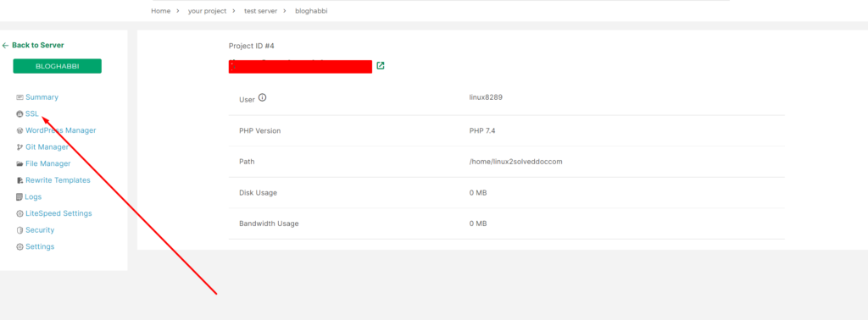The height and width of the screenshot is (320, 868).
Task: Click the Security shield icon
Action: tap(20, 230)
